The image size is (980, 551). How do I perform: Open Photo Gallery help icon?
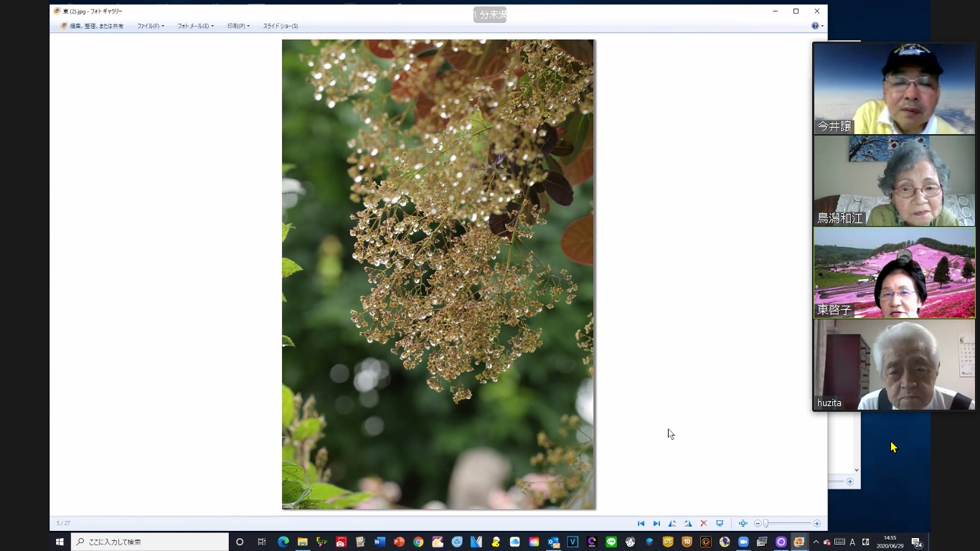(815, 26)
